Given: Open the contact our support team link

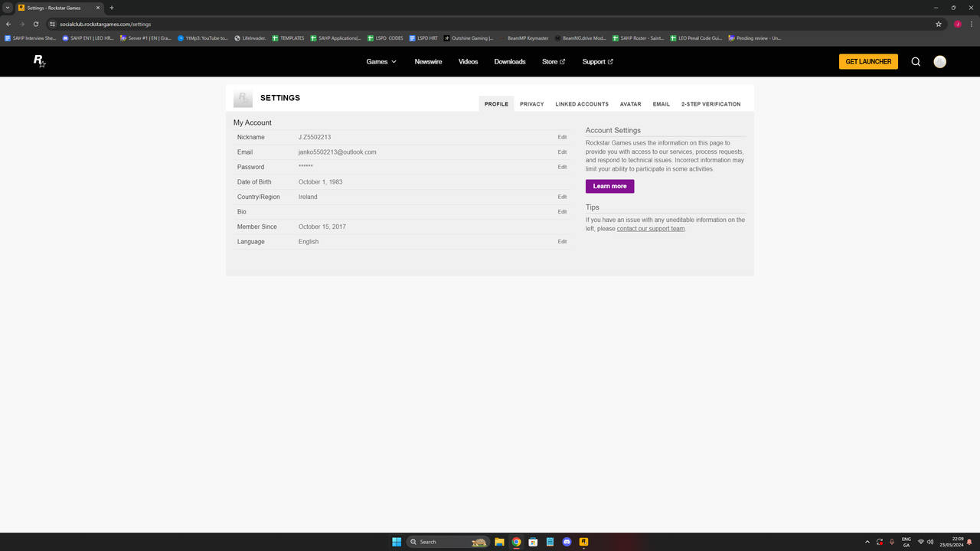Looking at the screenshot, I should pos(651,229).
